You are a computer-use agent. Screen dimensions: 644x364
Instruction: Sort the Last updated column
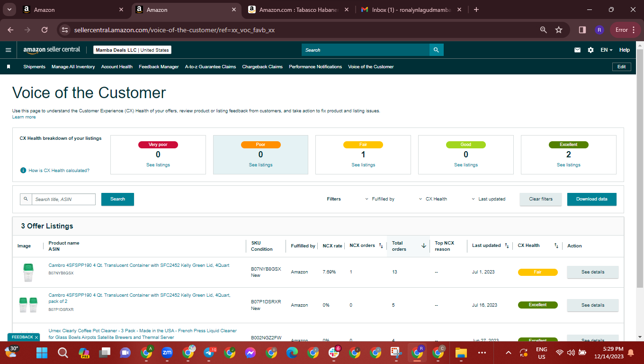click(507, 246)
